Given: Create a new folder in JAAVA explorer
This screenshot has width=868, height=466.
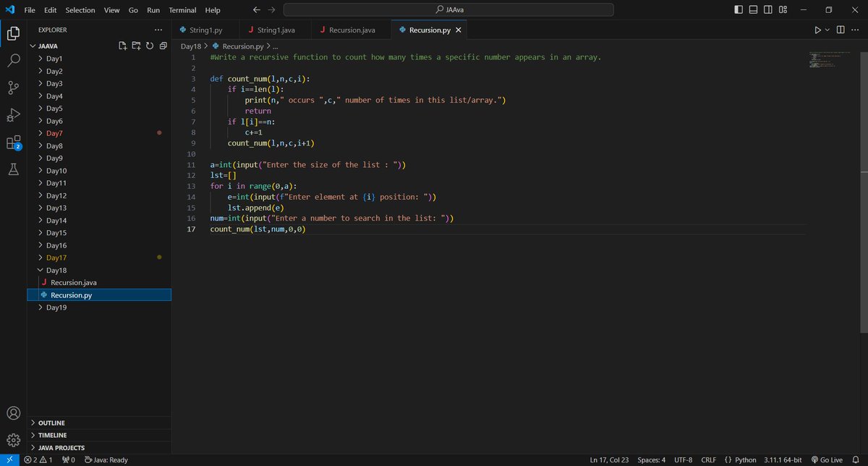Looking at the screenshot, I should point(137,46).
